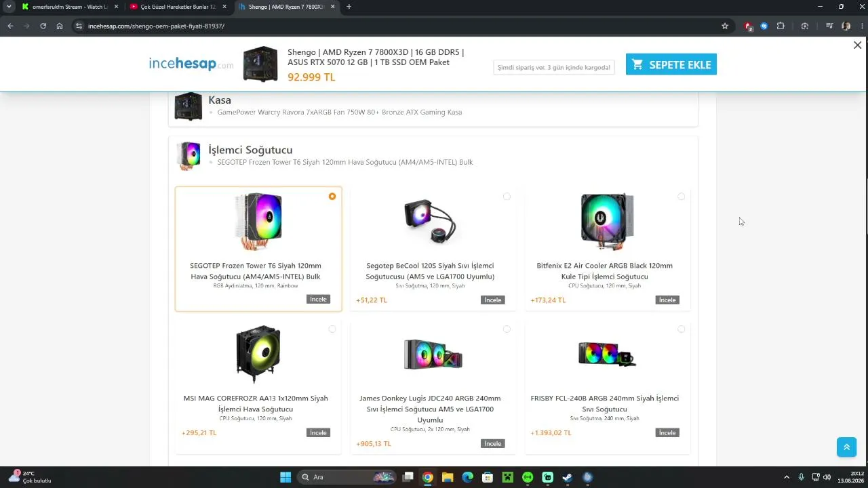Click the SEGOTEP Frozen Tower T6 product image
The image size is (868, 488).
pyautogui.click(x=258, y=222)
